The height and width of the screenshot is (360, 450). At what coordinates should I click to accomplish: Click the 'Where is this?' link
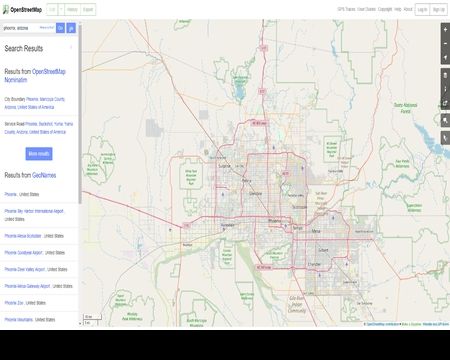click(x=47, y=27)
